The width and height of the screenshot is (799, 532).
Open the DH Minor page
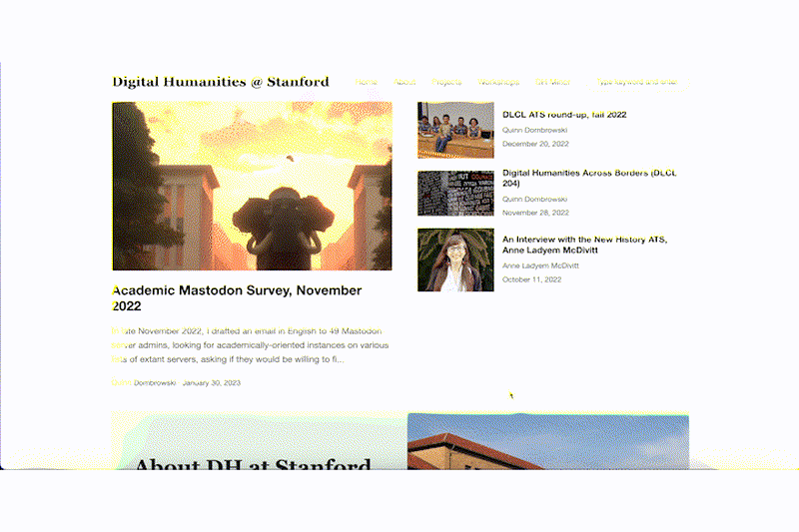tap(552, 82)
